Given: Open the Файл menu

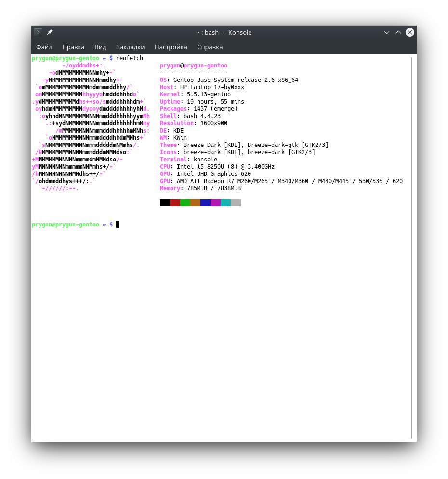Looking at the screenshot, I should pos(44,47).
